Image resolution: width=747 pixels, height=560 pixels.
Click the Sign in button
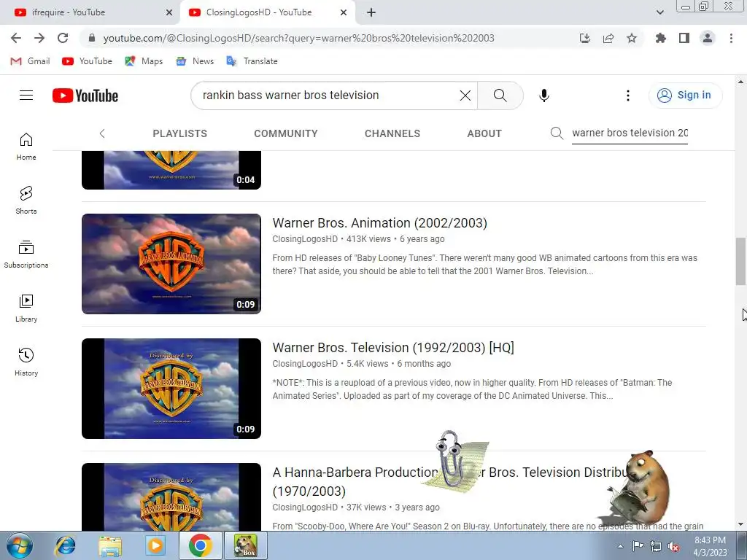pos(685,96)
